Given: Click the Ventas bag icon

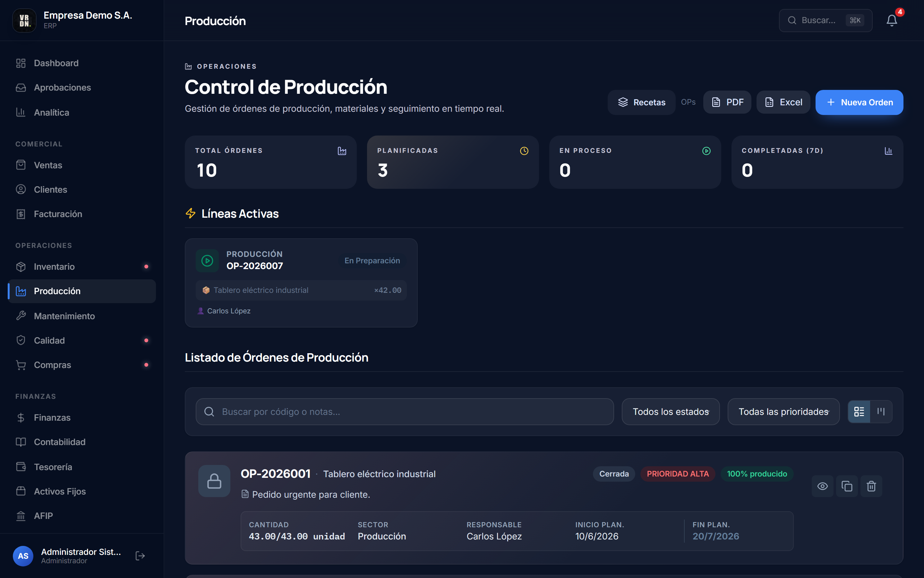Looking at the screenshot, I should 21,165.
